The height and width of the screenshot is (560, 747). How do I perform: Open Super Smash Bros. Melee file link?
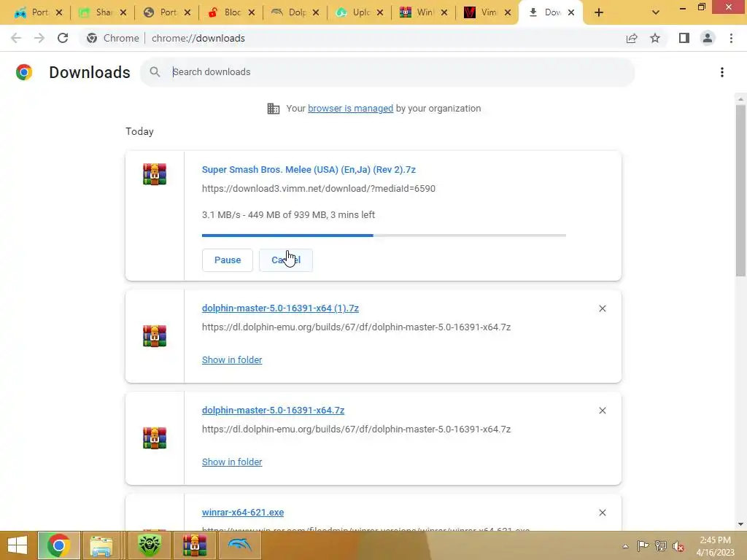pyautogui.click(x=309, y=169)
